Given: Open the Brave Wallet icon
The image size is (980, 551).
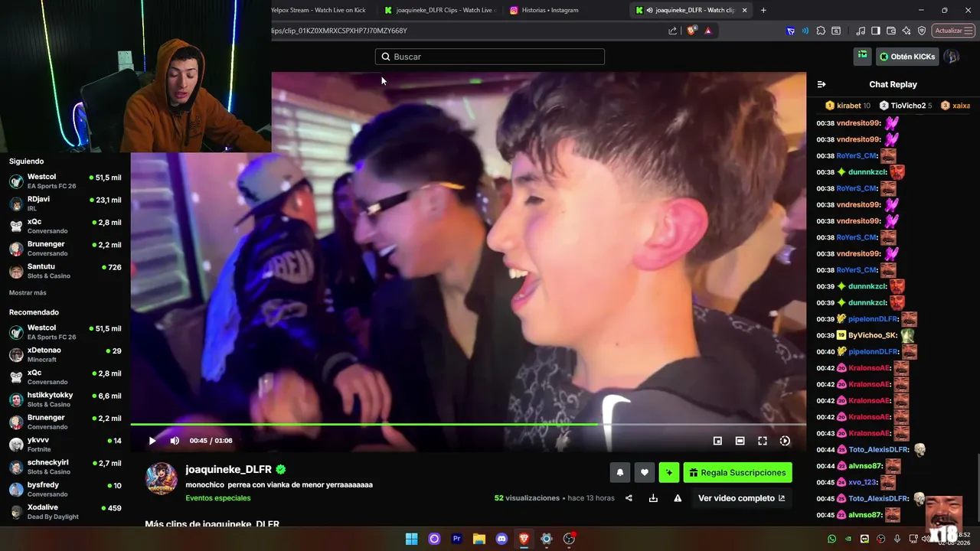Looking at the screenshot, I should pos(891,31).
